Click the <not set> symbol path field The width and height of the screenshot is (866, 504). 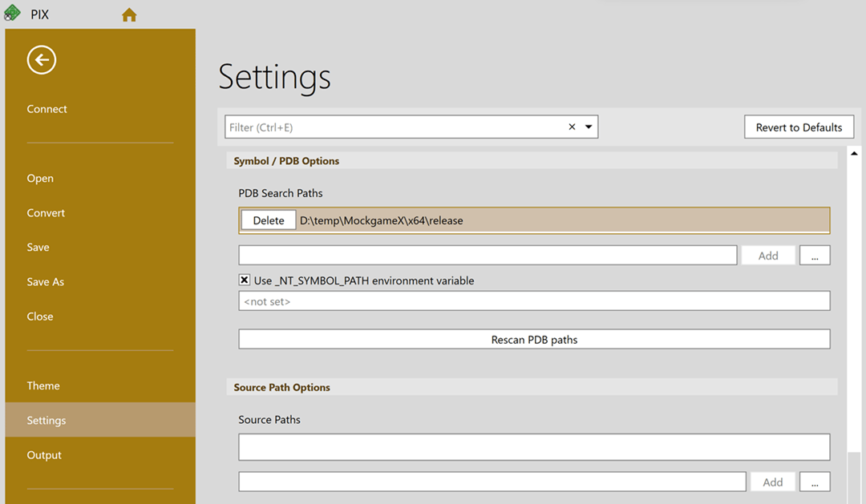tap(534, 300)
